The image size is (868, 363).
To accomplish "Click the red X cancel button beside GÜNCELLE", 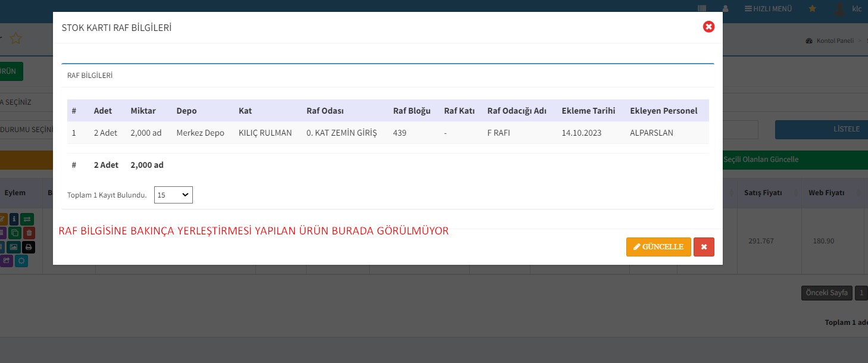I will (x=704, y=247).
